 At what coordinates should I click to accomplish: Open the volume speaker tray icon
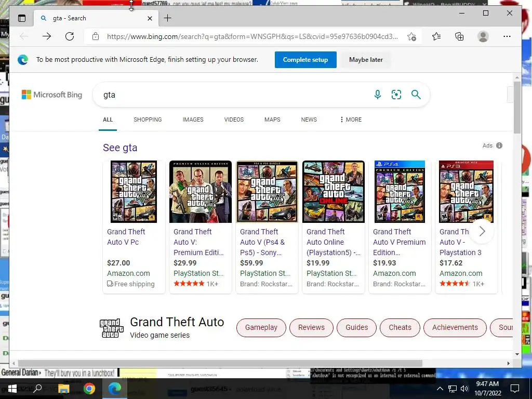(464, 389)
